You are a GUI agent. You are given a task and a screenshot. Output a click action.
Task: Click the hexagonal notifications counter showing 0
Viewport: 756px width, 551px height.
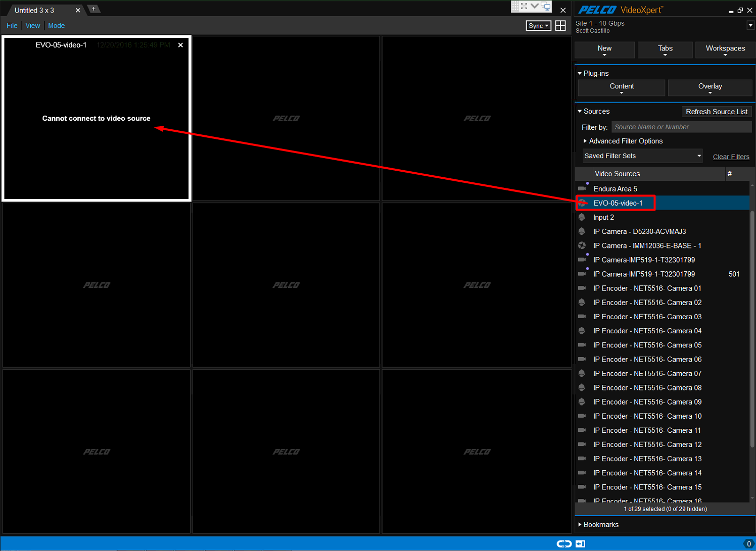tap(749, 543)
